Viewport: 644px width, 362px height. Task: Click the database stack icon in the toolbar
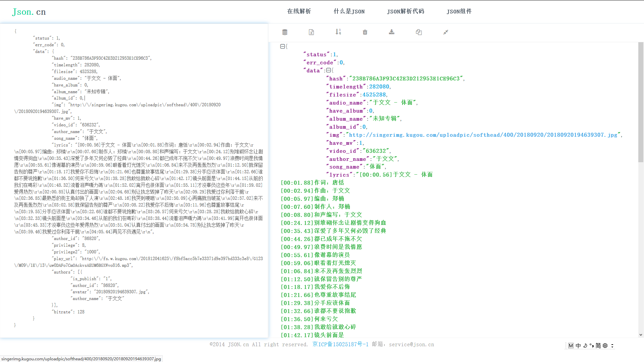coord(285,32)
